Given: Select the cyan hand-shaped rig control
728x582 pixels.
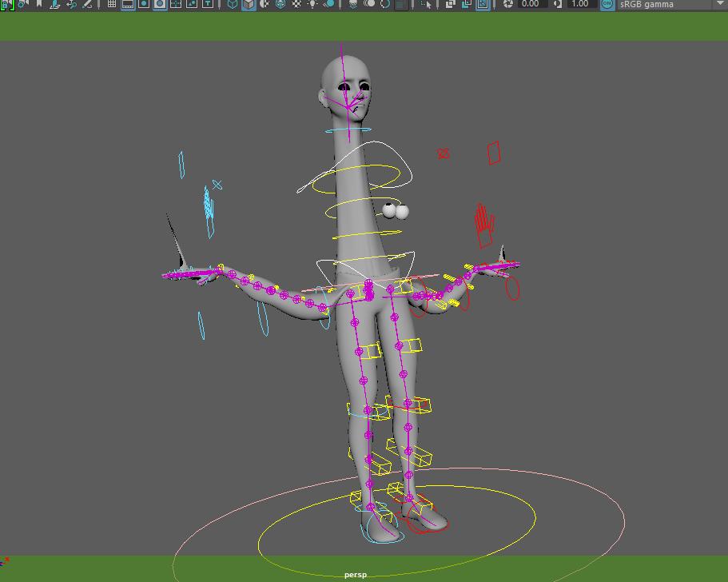Looking at the screenshot, I should (209, 211).
